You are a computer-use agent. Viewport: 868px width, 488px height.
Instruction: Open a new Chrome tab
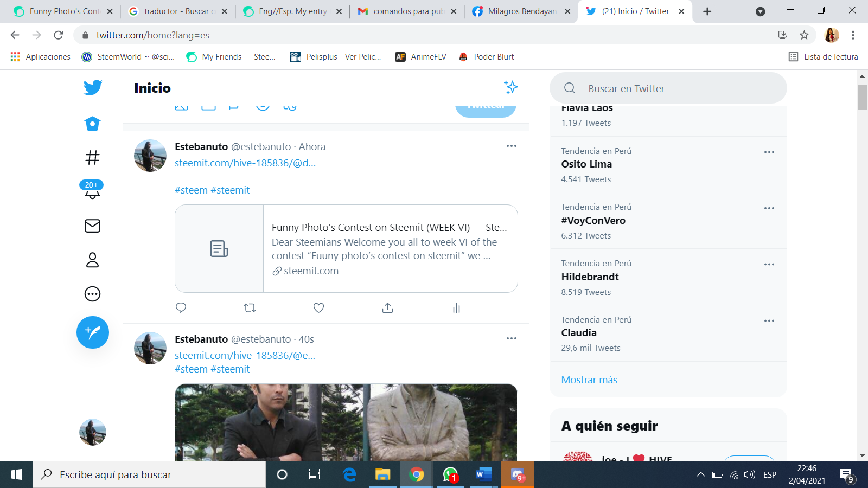(707, 11)
